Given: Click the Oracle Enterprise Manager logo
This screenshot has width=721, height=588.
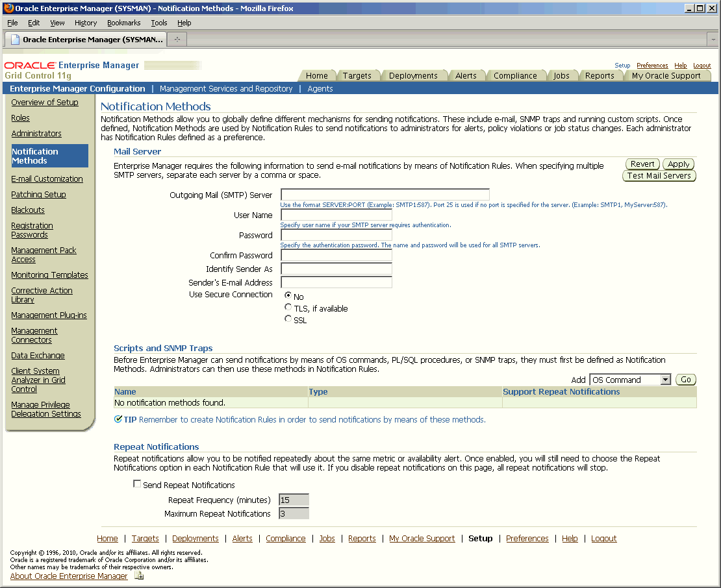Looking at the screenshot, I should coord(71,66).
